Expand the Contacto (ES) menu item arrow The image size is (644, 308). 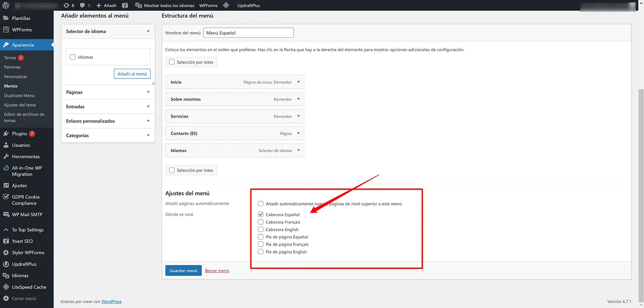[x=298, y=133]
